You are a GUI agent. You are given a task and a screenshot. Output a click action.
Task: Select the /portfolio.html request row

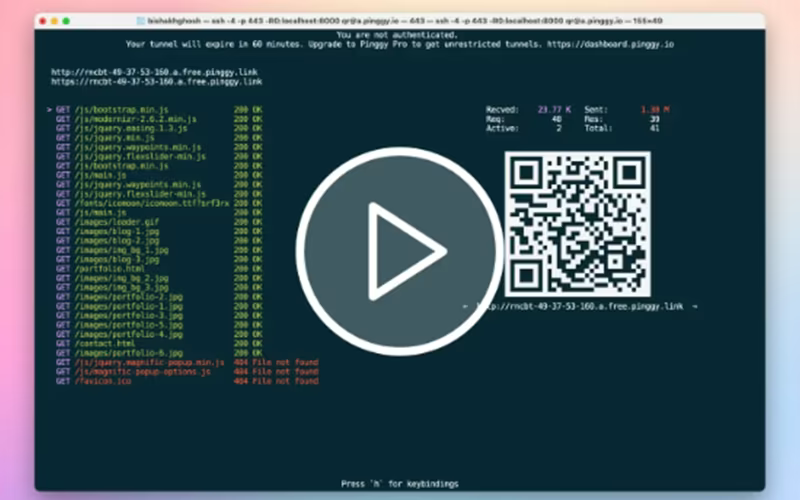(159, 268)
